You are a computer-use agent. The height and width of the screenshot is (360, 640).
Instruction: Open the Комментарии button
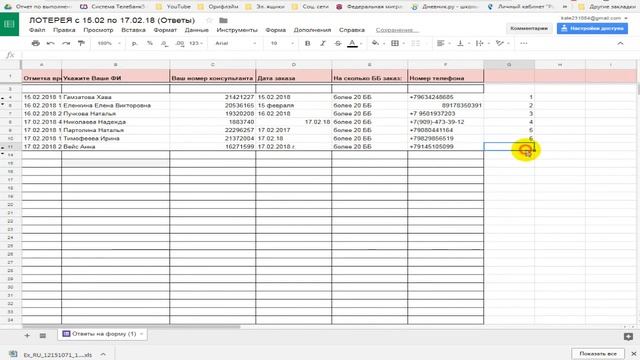pos(529,28)
